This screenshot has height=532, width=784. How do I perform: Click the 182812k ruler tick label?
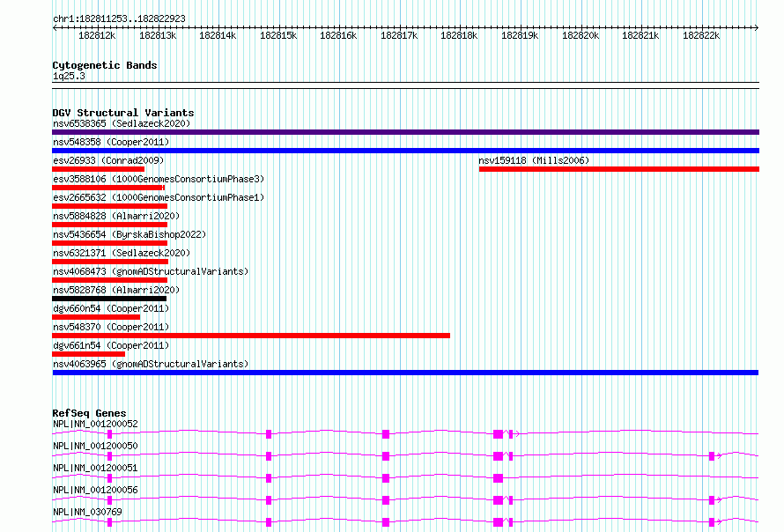click(97, 35)
